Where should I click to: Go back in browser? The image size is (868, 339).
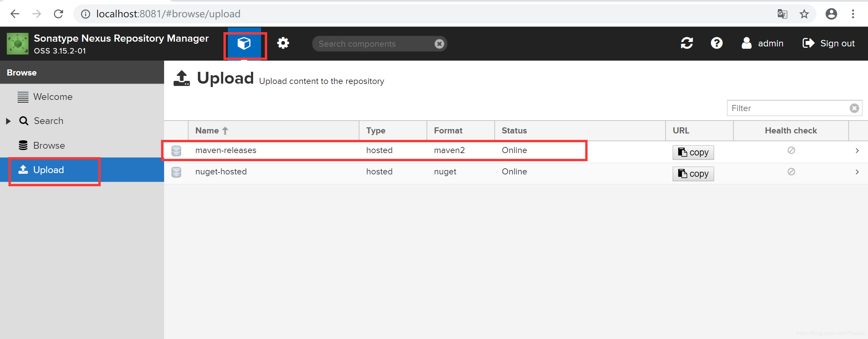click(x=15, y=14)
